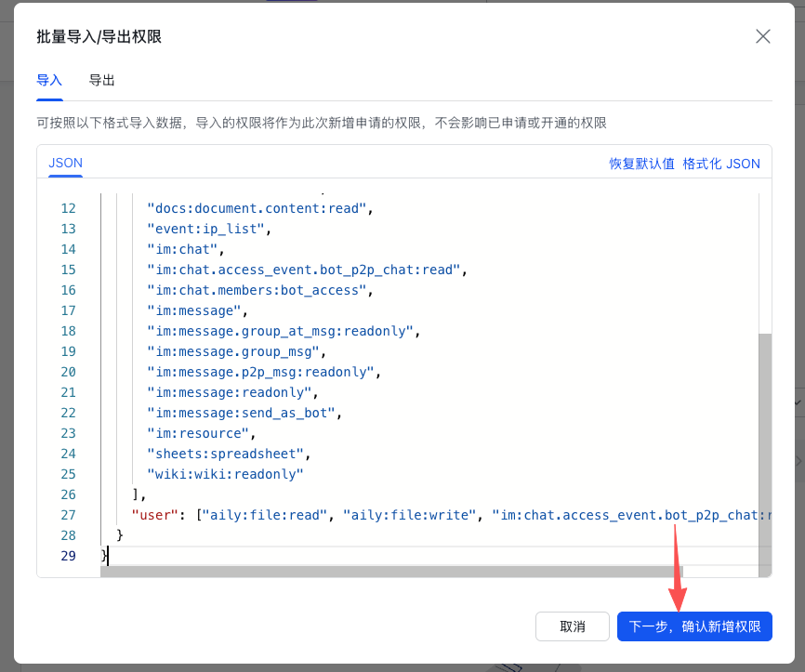Click line number 29 in gutter
Screen dimensions: 805x672
(x=68, y=556)
